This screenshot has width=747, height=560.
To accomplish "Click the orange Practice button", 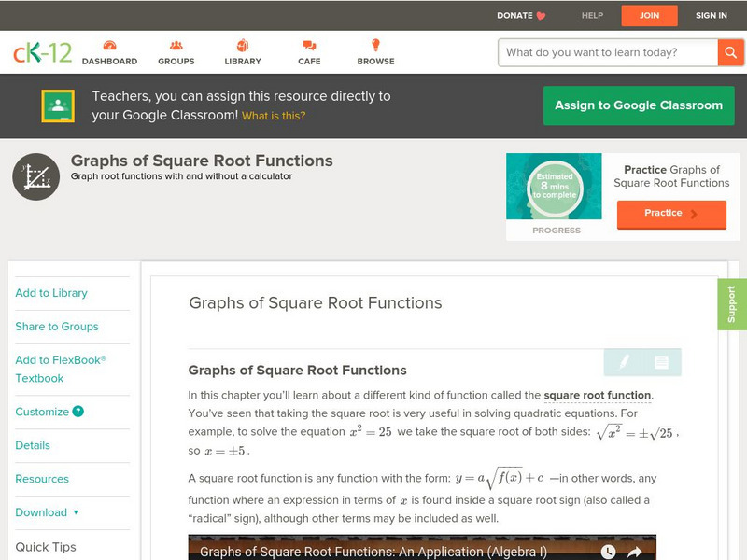I will click(x=670, y=214).
